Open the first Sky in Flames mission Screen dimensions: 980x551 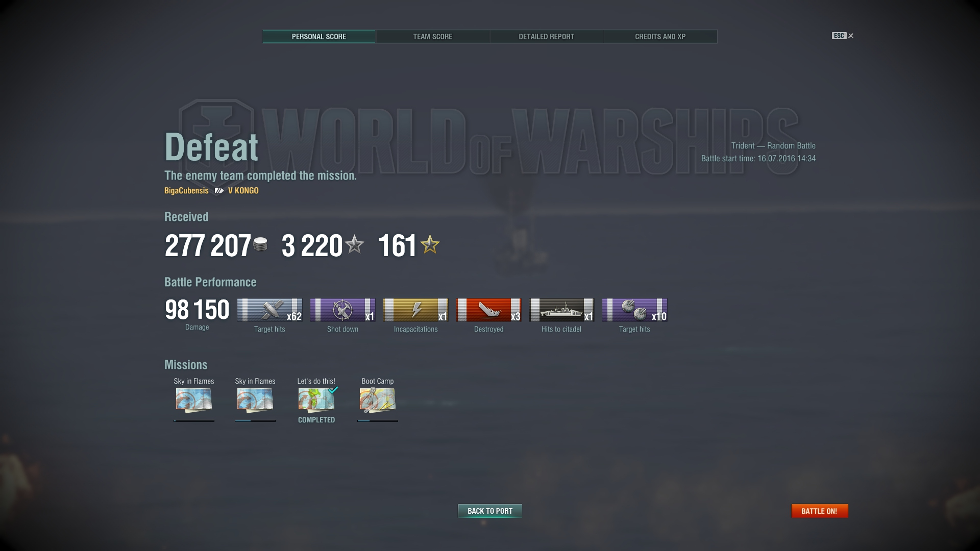pyautogui.click(x=194, y=400)
